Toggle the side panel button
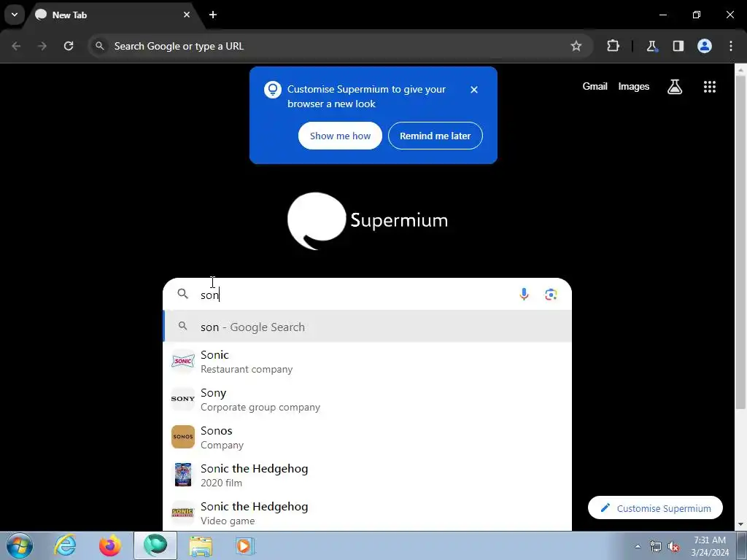Screen dimensions: 747x560 [x=678, y=46]
